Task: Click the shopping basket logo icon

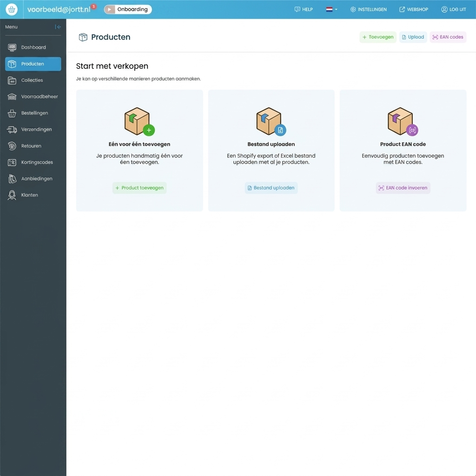Action: coord(12,9)
